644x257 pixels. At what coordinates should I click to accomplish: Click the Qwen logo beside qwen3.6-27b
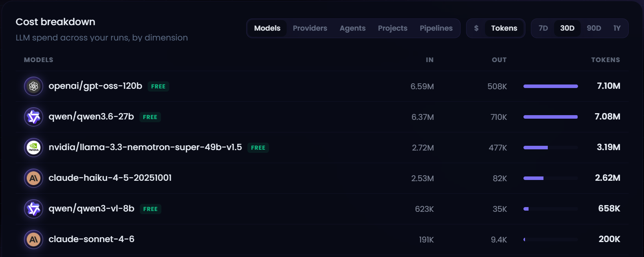(34, 117)
